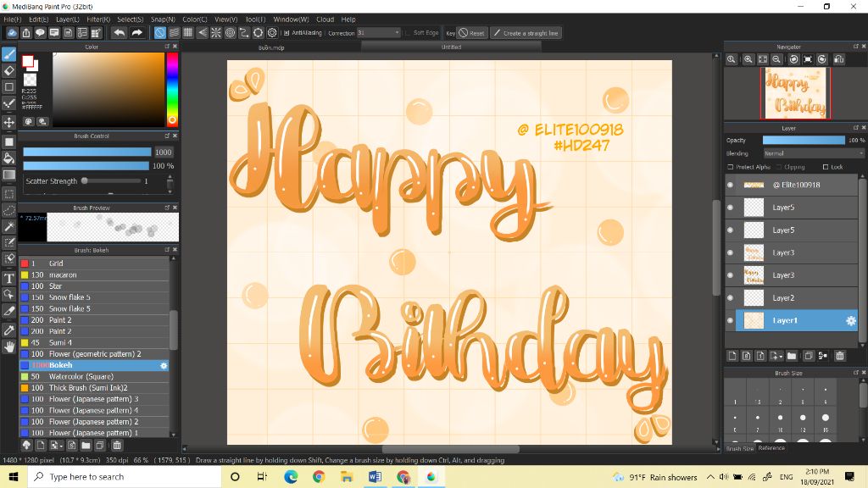
Task: Enable the grid snap icon
Action: 188,33
